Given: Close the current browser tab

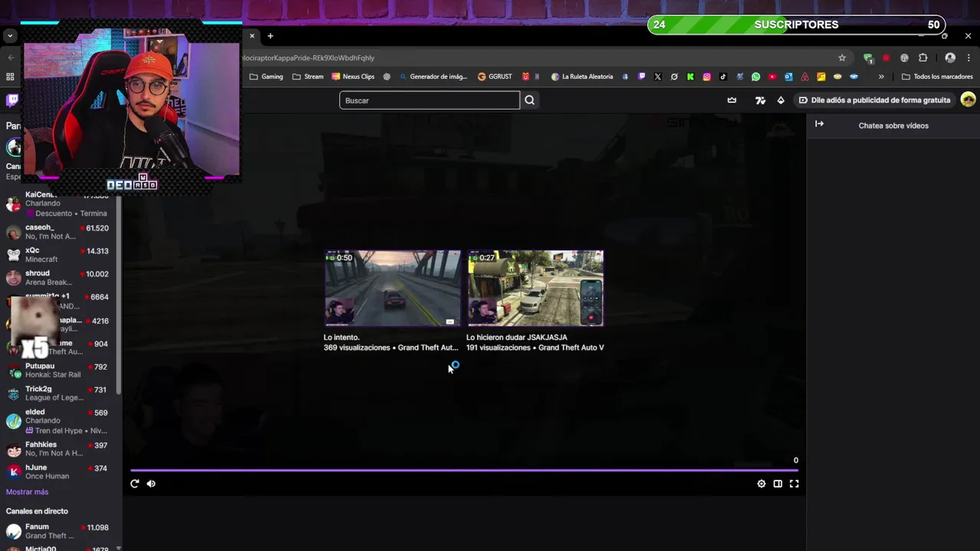Looking at the screenshot, I should pos(252,36).
